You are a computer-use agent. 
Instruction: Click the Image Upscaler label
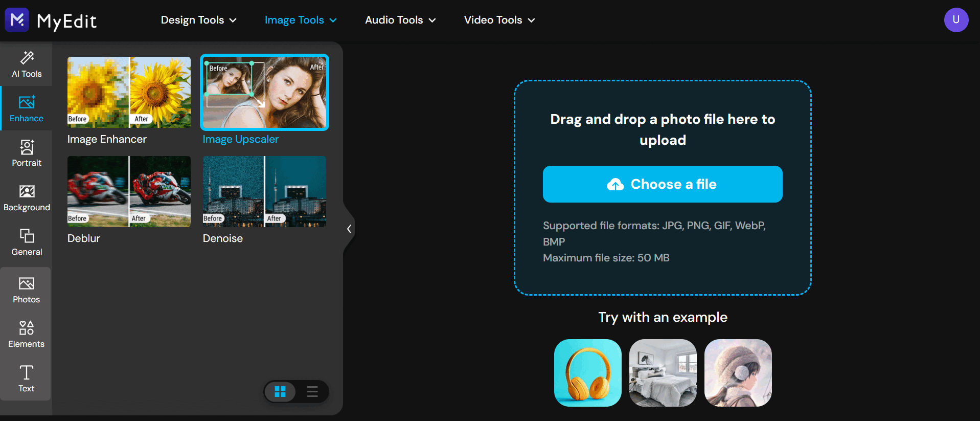[x=241, y=139]
